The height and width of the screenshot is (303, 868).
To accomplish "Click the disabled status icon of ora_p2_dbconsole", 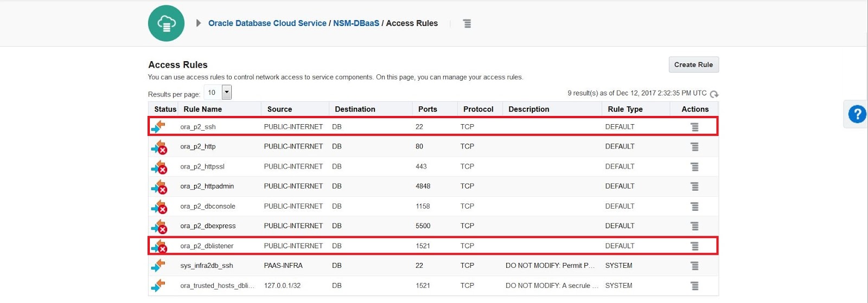I will pyautogui.click(x=159, y=207).
